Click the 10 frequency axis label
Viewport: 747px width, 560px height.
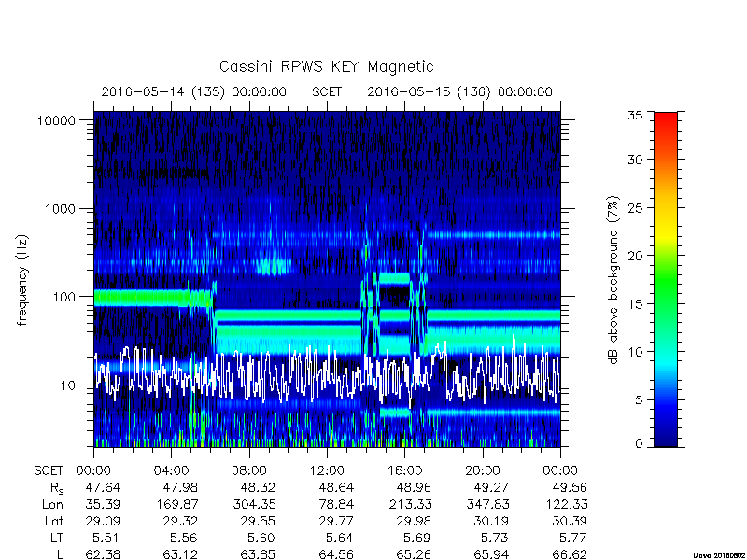point(68,385)
